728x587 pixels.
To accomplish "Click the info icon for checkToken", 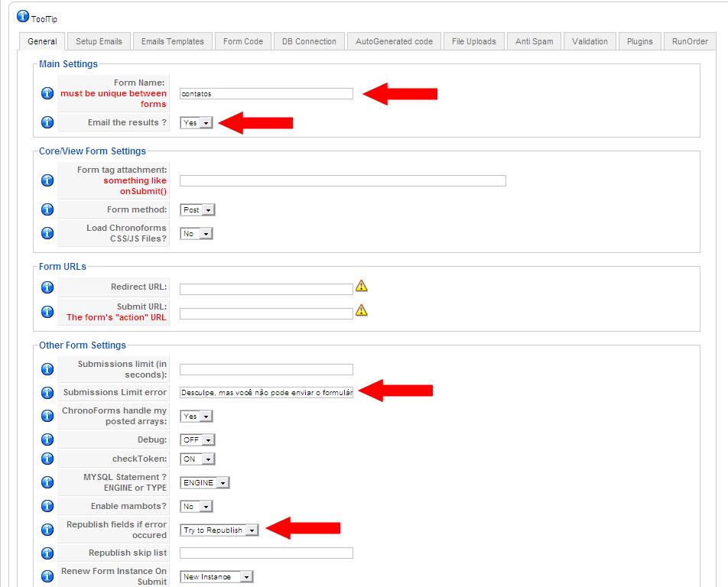I will [x=47, y=459].
